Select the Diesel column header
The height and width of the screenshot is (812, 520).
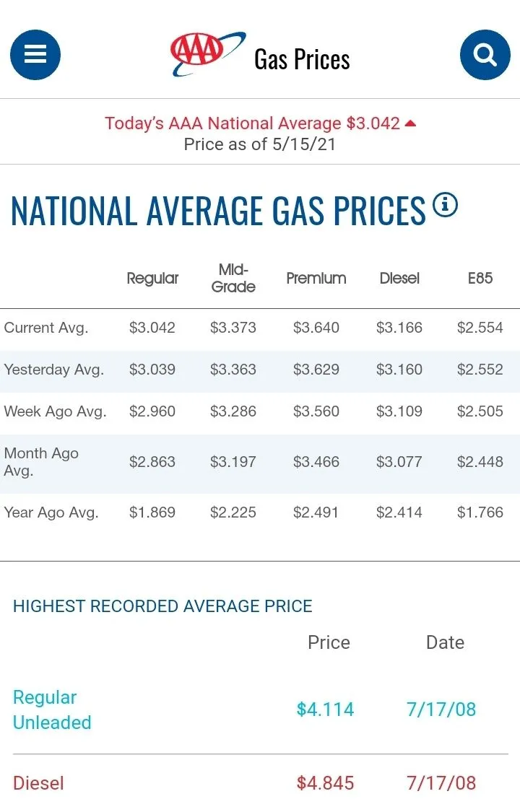[399, 278]
